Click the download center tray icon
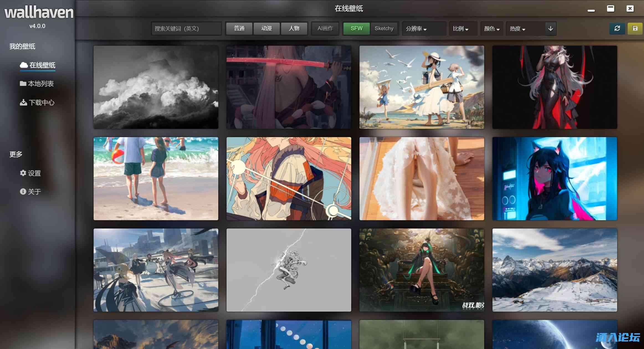 coord(23,102)
